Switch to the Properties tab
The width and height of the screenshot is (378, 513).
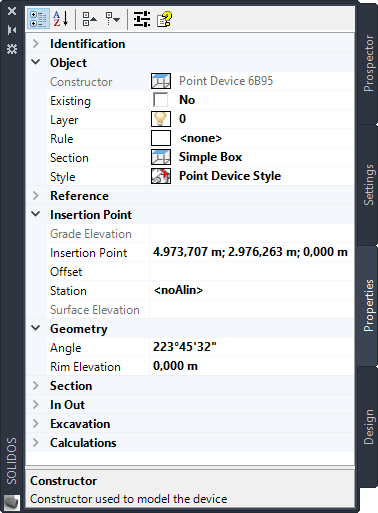pos(368,305)
